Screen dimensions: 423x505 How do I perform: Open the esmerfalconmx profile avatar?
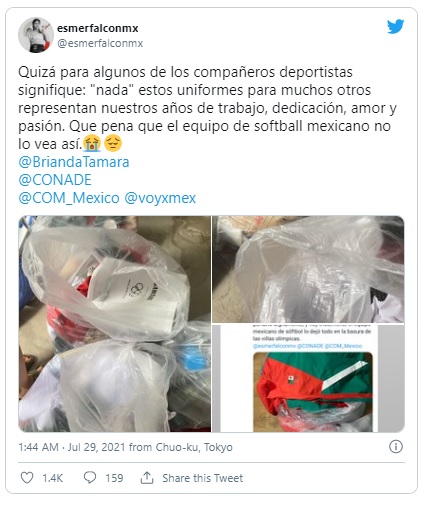36,35
